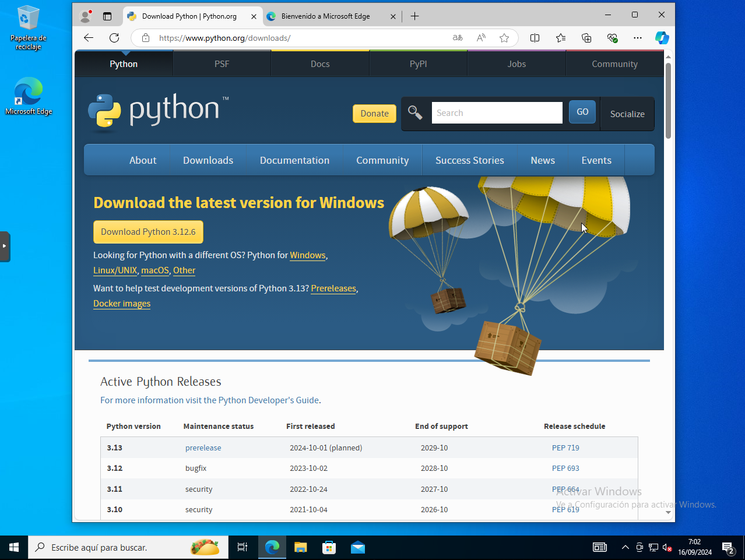The image size is (745, 560).
Task: Follow the Windows download link
Action: click(308, 255)
